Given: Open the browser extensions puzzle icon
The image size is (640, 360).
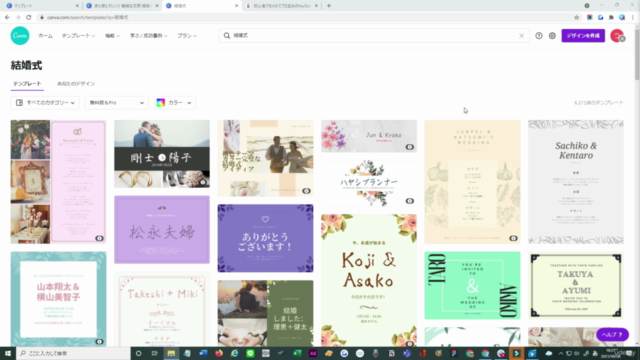Looking at the screenshot, I should pos(611,18).
